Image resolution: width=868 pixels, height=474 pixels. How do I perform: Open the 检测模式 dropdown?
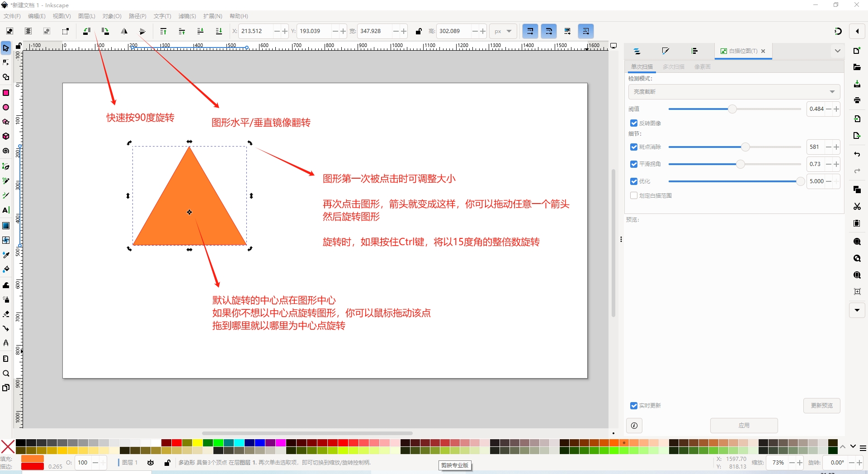pos(734,92)
